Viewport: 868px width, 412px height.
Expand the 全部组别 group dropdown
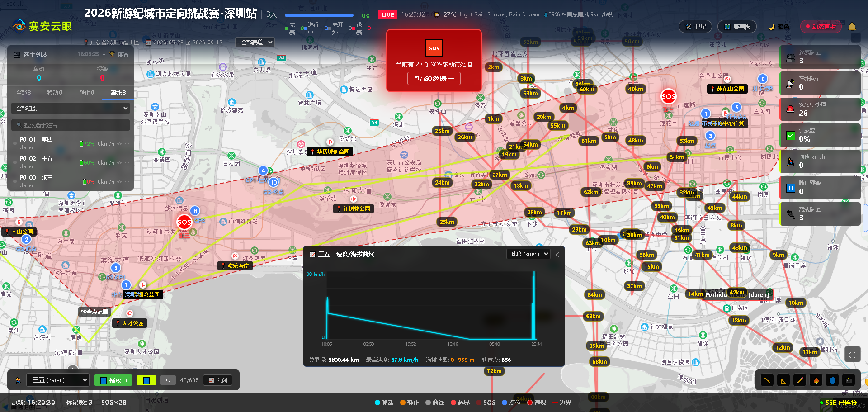click(x=71, y=109)
